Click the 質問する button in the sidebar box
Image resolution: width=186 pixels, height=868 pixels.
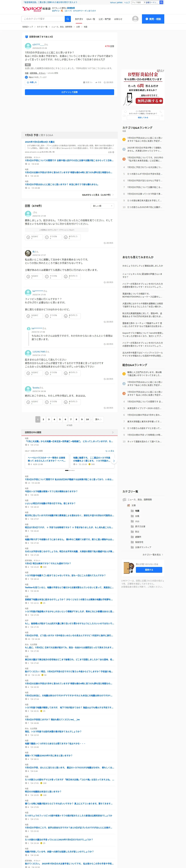[x=149, y=570]
